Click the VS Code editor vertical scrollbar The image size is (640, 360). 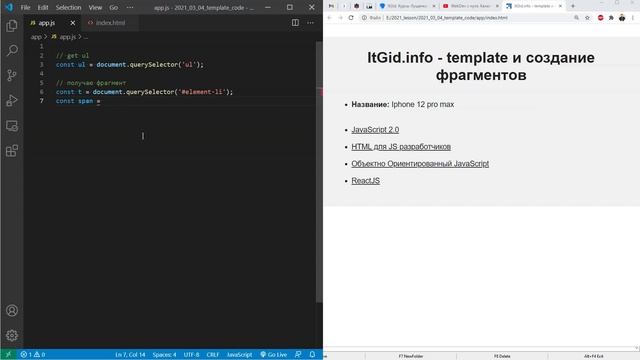[x=319, y=171]
